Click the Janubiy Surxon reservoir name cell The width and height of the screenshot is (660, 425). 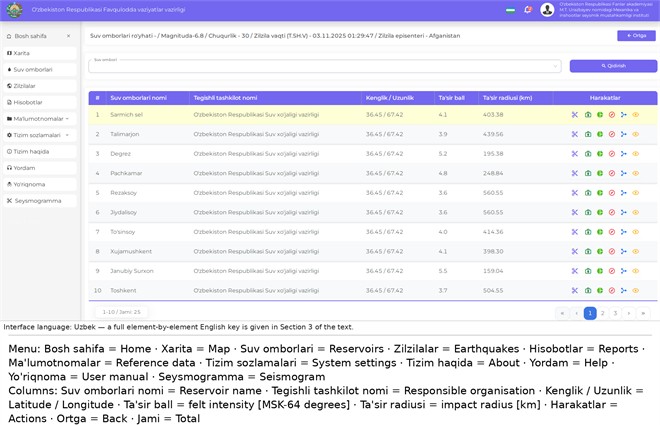[132, 271]
